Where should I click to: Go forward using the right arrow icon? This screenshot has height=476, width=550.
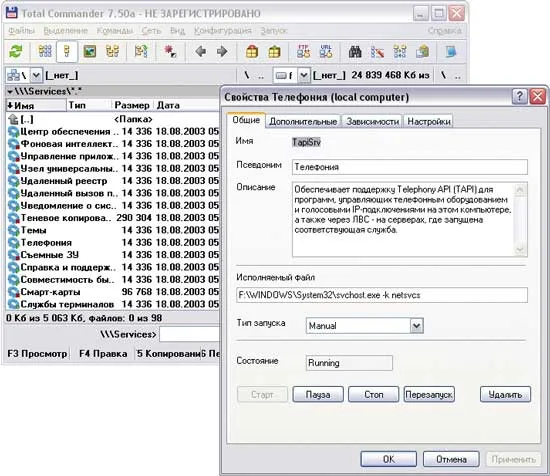click(x=222, y=52)
